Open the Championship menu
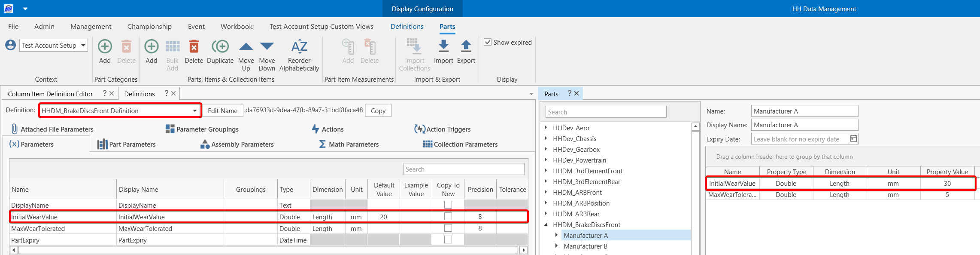 pyautogui.click(x=149, y=26)
